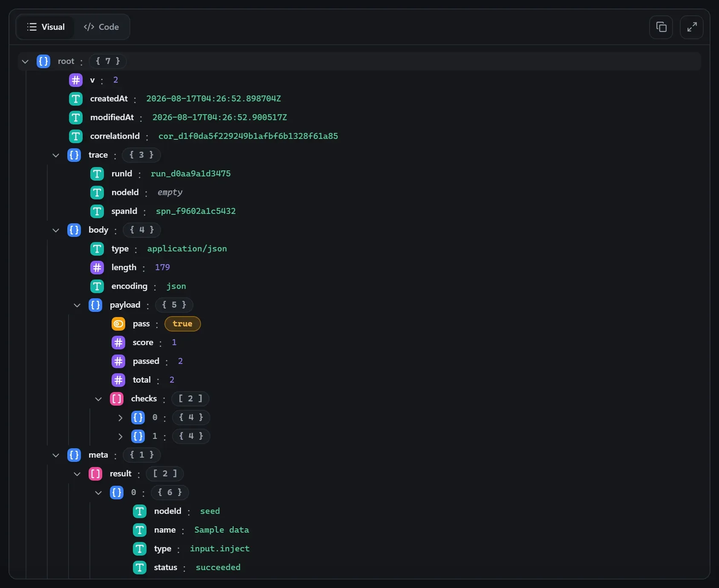Select the empty nodeId value in trace
Viewport: 719px width, 588px height.
[x=170, y=193]
